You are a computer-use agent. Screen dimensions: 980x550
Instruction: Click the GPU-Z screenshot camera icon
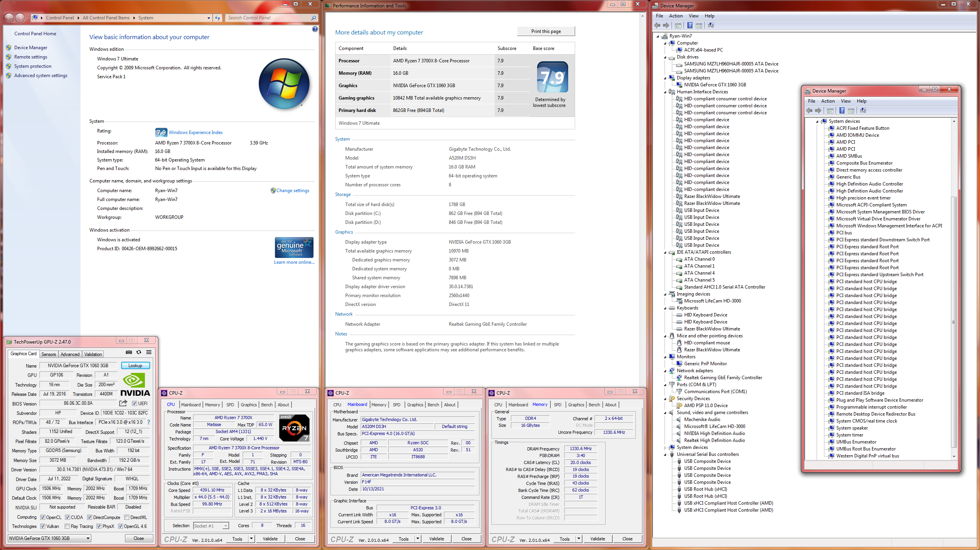click(x=129, y=352)
